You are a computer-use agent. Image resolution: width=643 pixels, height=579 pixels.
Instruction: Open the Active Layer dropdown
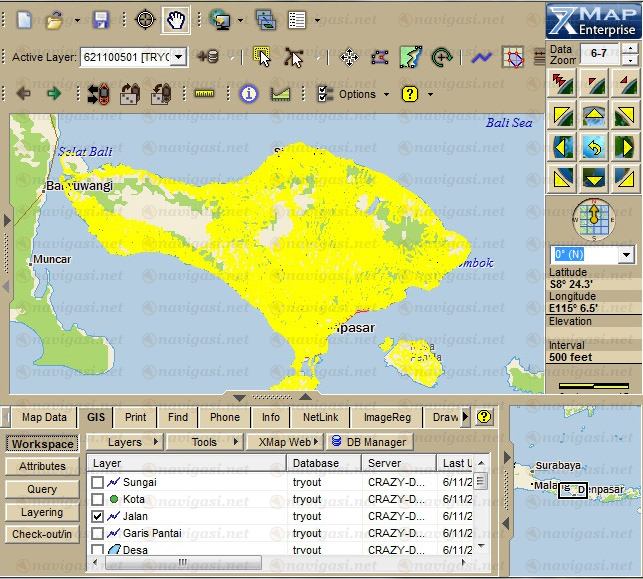pyautogui.click(x=179, y=57)
